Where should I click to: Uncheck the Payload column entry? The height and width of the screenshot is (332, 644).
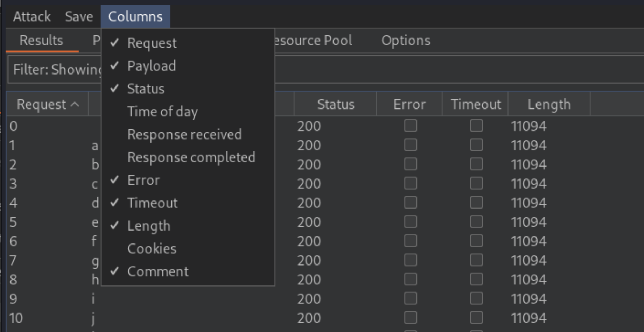[x=152, y=66]
